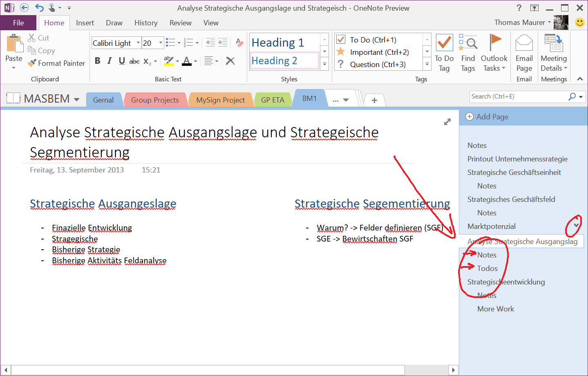Toggle Underline formatting
This screenshot has width=588, height=376.
click(x=122, y=61)
